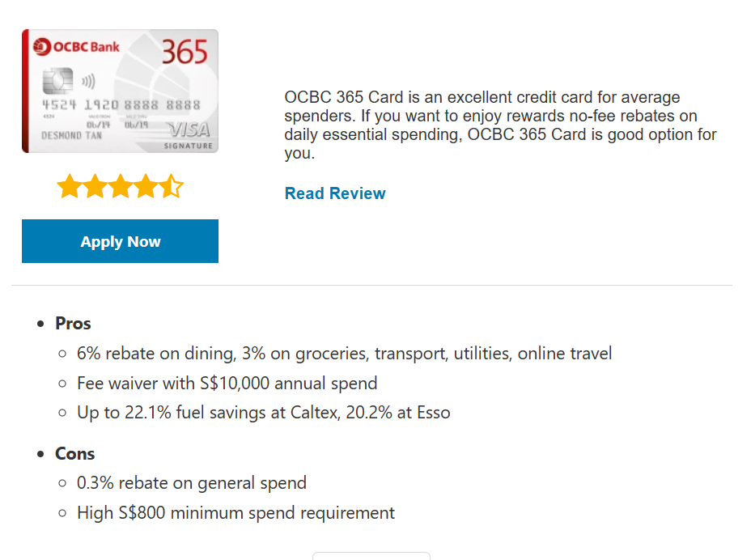Screen dimensions: 751x560
Task: Click the OCBC 365 Card description paragraph
Action: coord(500,125)
